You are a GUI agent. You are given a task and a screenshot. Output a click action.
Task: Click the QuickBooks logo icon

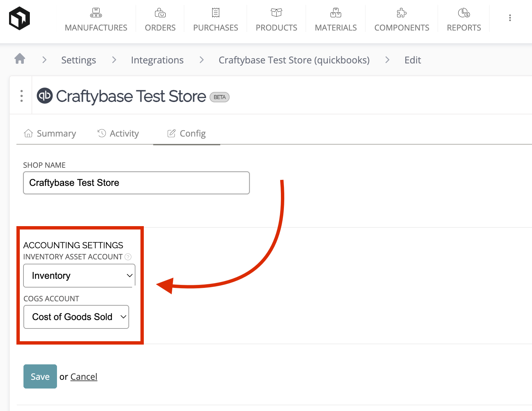(45, 96)
